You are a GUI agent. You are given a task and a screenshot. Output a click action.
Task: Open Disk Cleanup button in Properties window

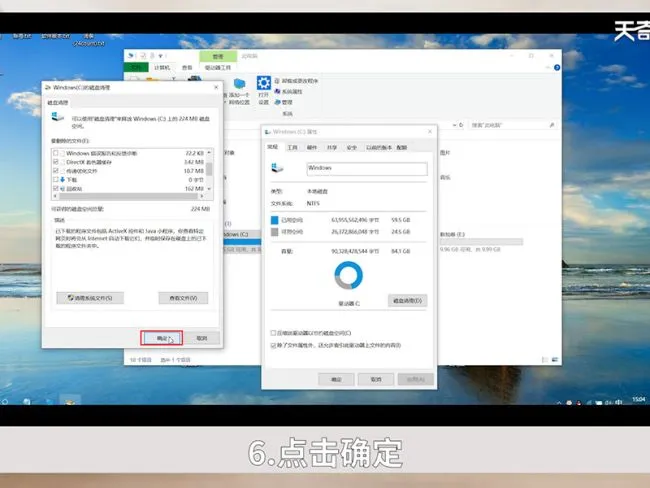[407, 301]
